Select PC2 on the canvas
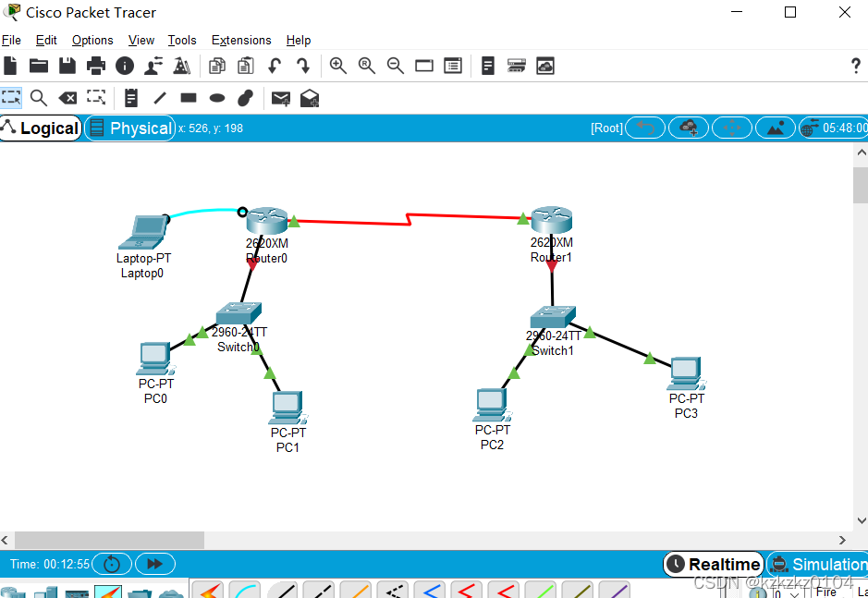 pos(492,405)
